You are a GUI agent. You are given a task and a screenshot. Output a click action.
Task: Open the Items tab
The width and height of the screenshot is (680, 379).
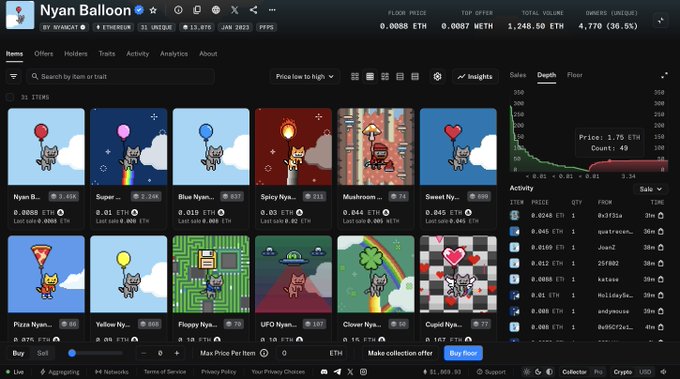coord(14,54)
